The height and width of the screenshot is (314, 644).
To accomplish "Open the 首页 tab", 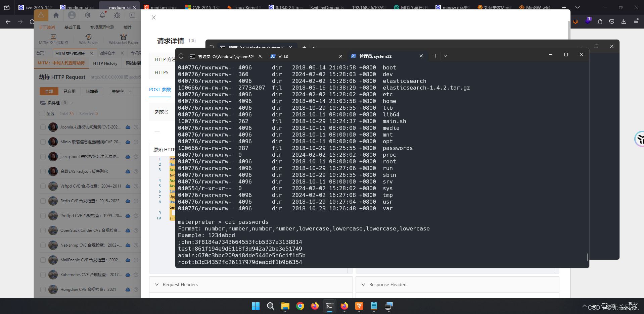I will (40, 53).
